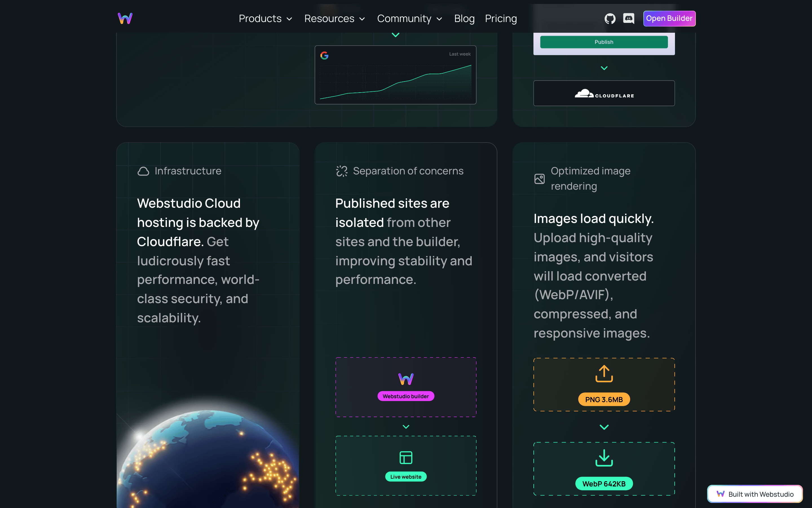Click the orange upload icon

(x=604, y=374)
